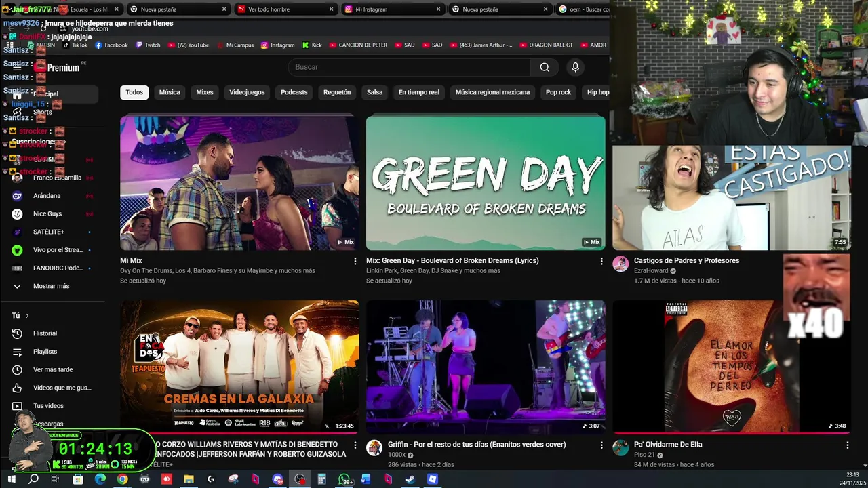Open FANODRIC Podcast channel in sidebar
868x488 pixels.
tap(52, 268)
